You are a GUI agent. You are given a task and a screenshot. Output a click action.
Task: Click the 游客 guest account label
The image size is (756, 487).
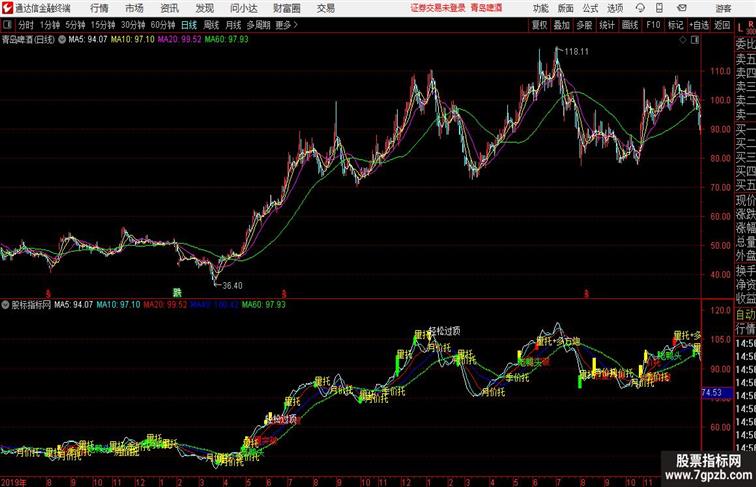(723, 8)
